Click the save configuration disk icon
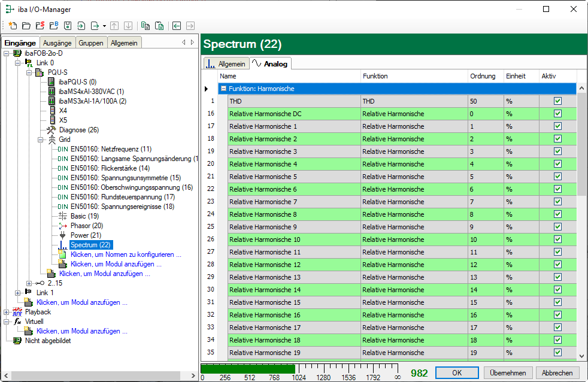Screen dimensions: 588x382 click(68, 26)
